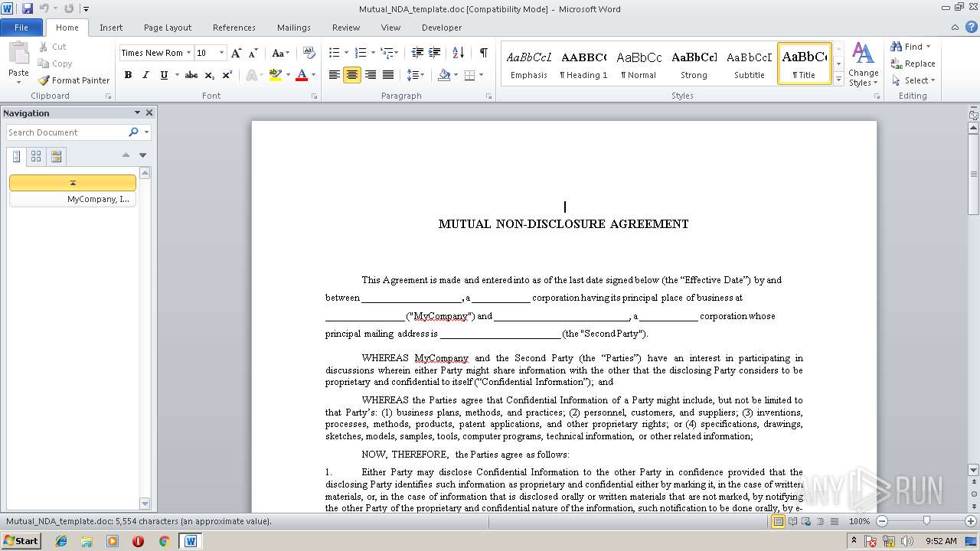Switch to the Review tab
Viewport: 980px width, 551px height.
click(x=346, y=28)
